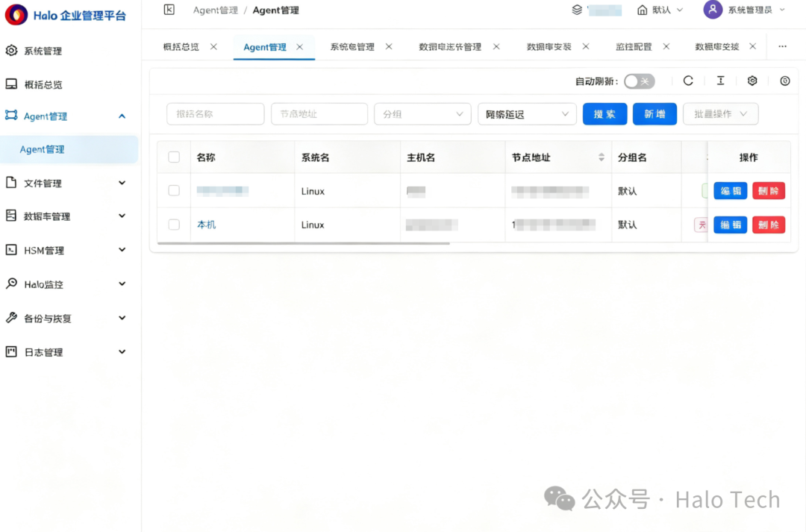Click the 备份与恢复 wrench icon
Viewport: 806px width, 532px height.
tap(11, 318)
